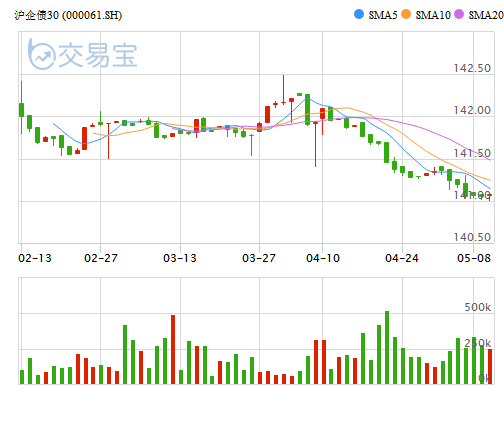Select the 04-24 date axis label
The height and width of the screenshot is (422, 504).
point(402,258)
